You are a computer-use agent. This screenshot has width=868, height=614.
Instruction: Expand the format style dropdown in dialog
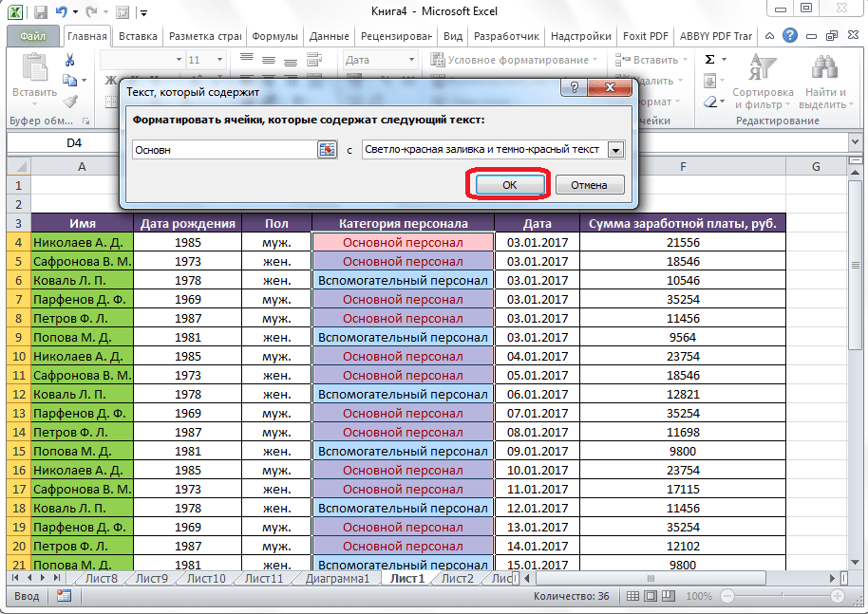(x=615, y=150)
